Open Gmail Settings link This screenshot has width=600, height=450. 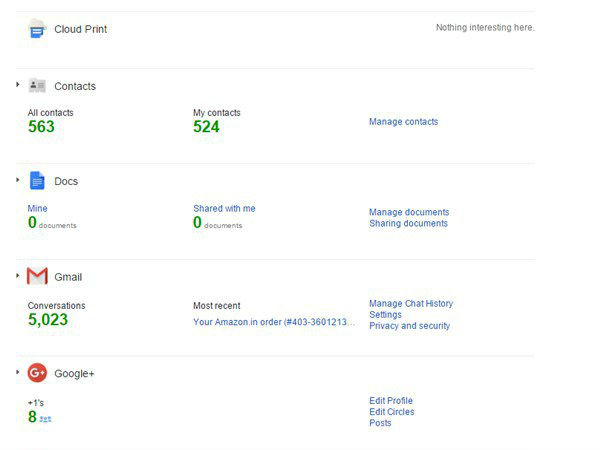coord(385,315)
